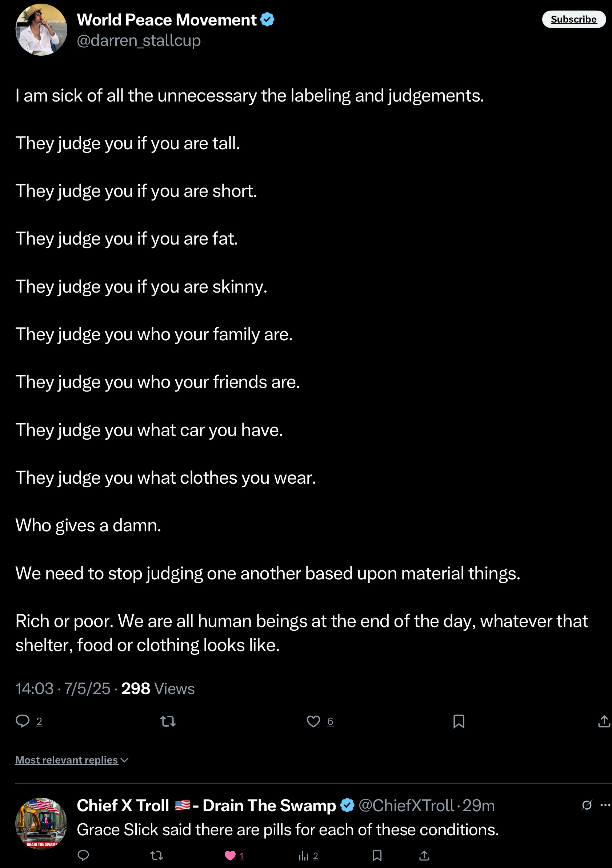
Task: View analytics of Chief X Troll's reply
Action: 304,856
